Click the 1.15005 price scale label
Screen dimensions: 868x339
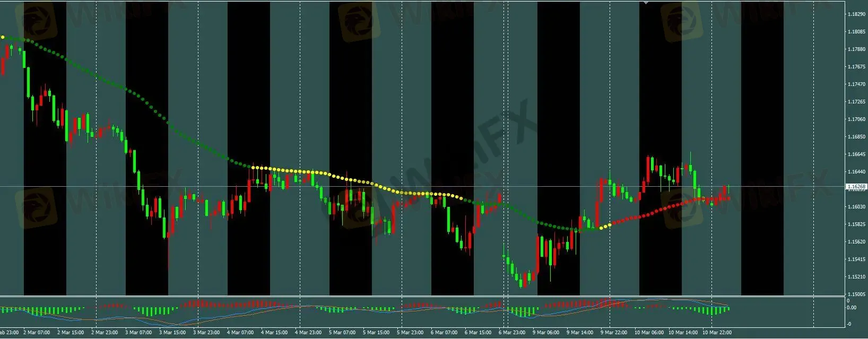pos(856,294)
